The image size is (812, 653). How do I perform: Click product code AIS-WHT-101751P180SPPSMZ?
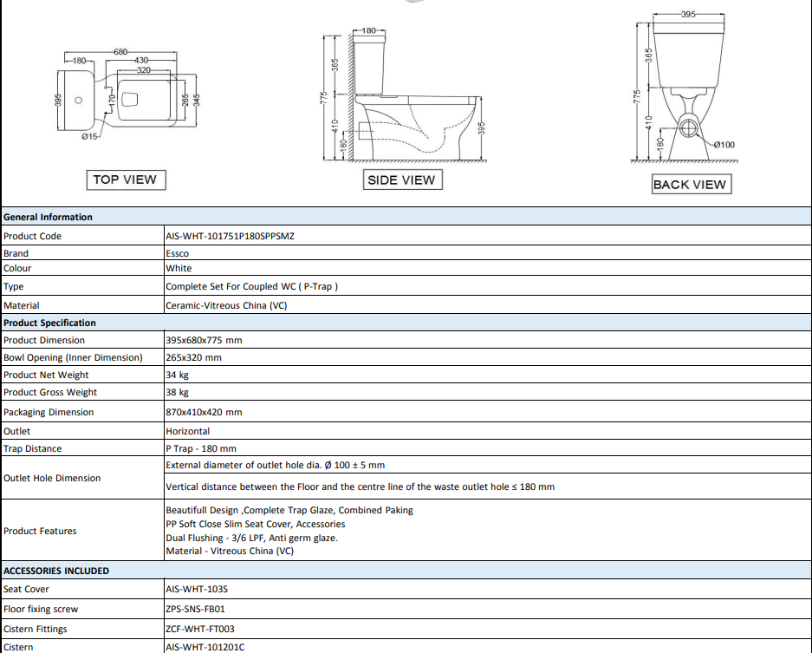pos(230,236)
